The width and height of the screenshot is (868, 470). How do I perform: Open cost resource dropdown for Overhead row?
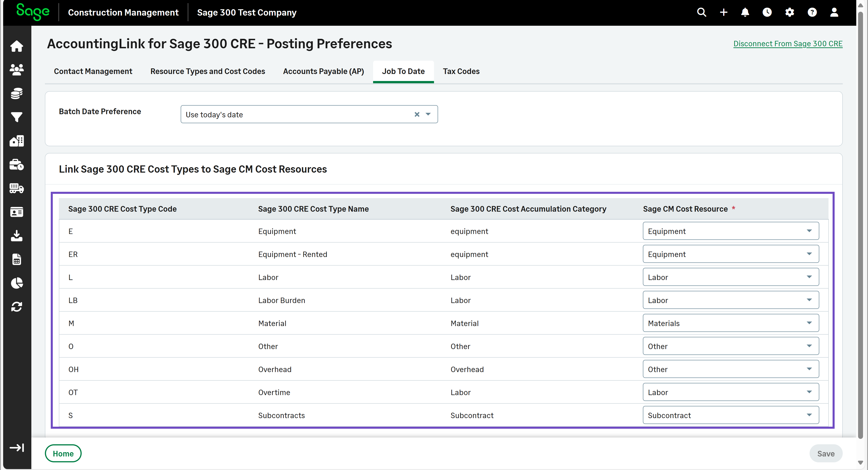pyautogui.click(x=731, y=369)
